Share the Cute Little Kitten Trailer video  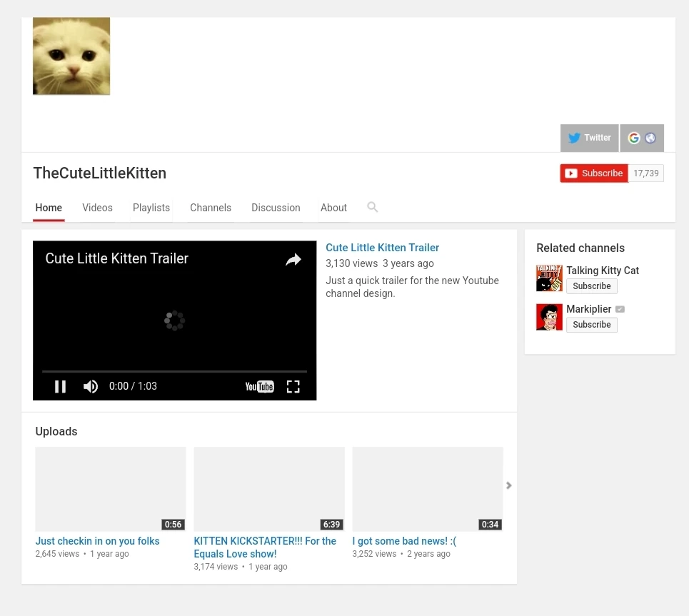pos(293,260)
